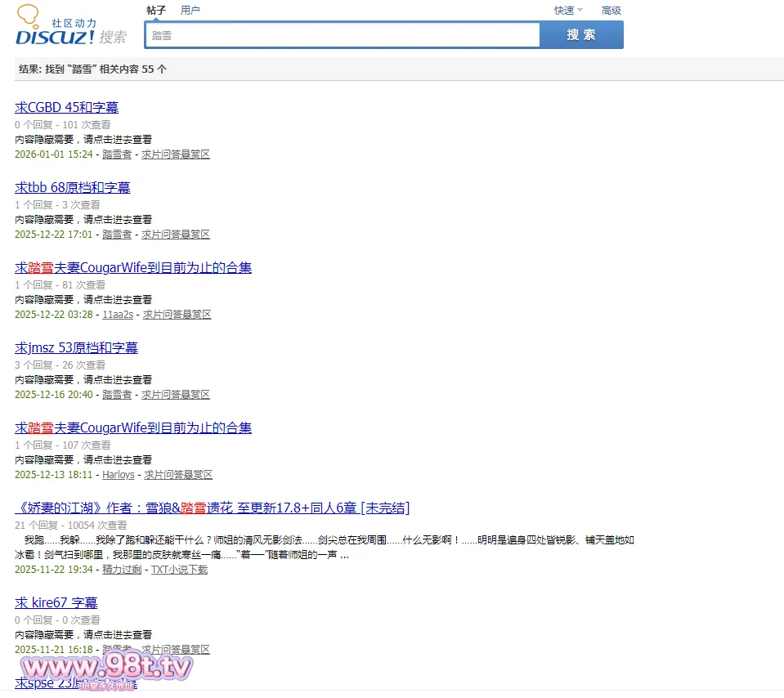Viewport: 784px width, 698px height.
Task: Open the post 求jmsz 53原档和字幕
Action: tap(76, 348)
